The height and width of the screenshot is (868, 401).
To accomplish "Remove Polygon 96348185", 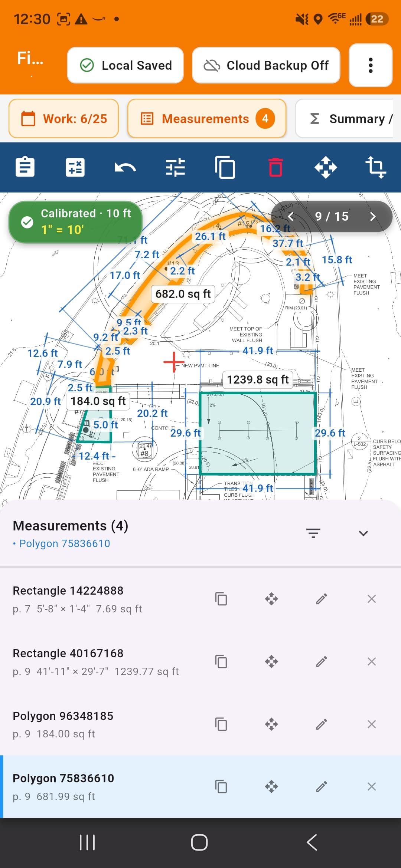I will click(x=372, y=724).
